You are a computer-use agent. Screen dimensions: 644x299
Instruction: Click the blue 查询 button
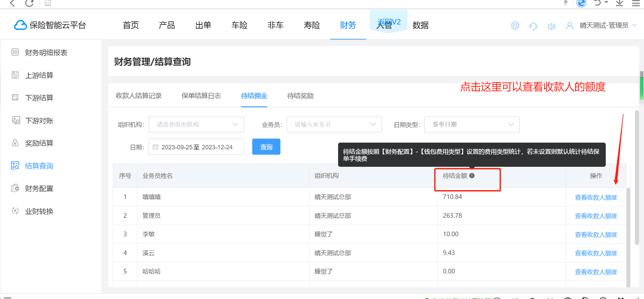pos(266,147)
